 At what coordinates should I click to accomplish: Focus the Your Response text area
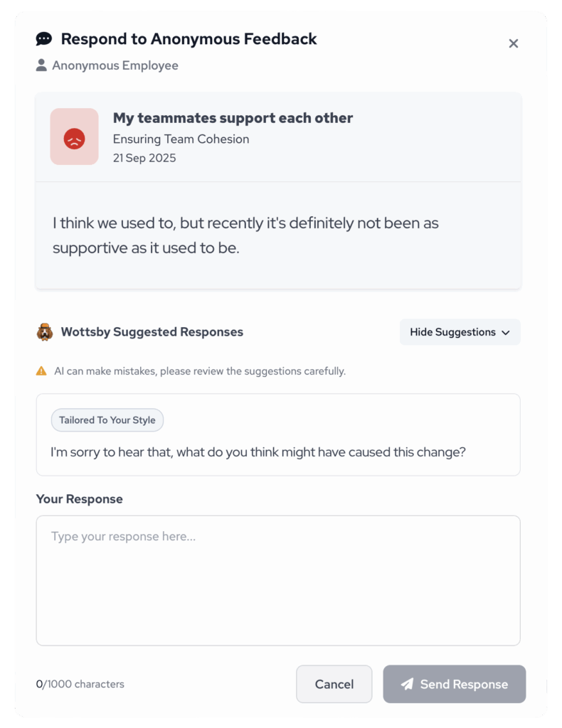[x=277, y=579]
